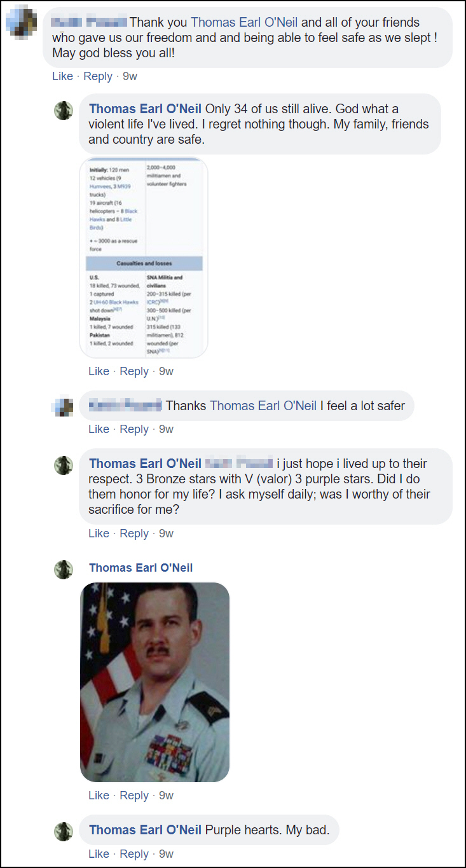The height and width of the screenshot is (868, 466).
Task: Click avatar beside 'Only 34 of us' comment
Action: point(64,110)
